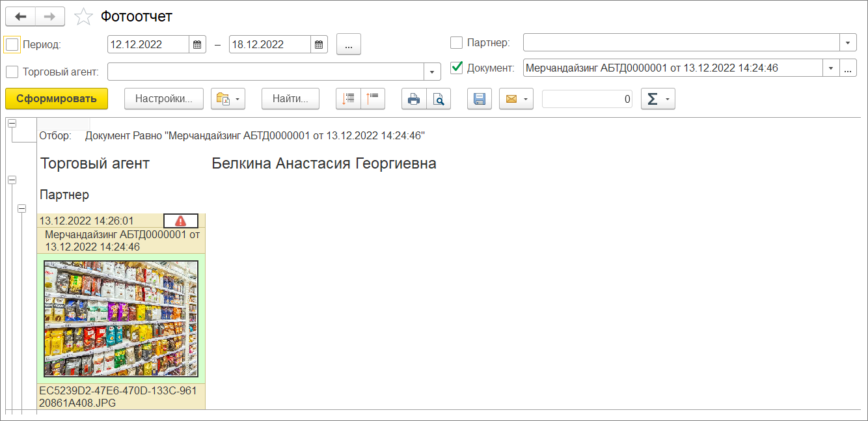Screen dimensions: 868x421
Task: Go back with the left arrow button
Action: [x=20, y=16]
